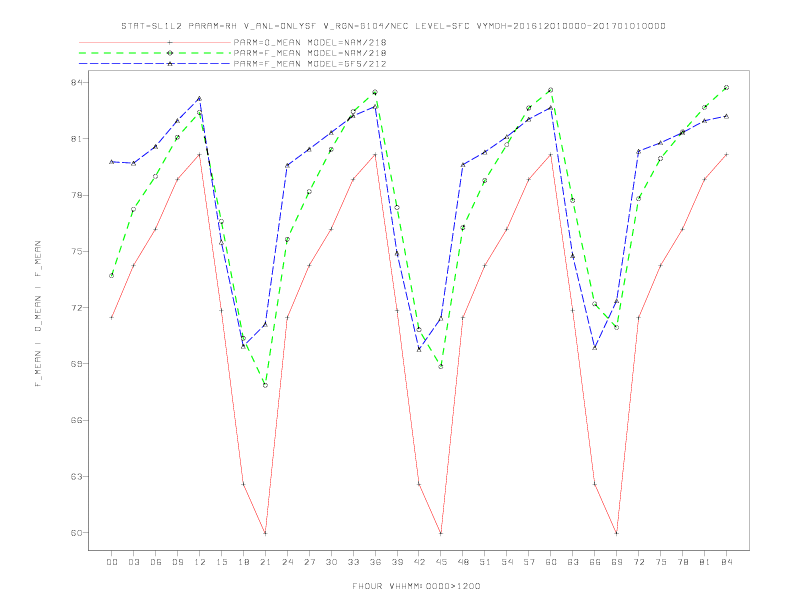Click x-axis hour label 66
792x612 pixels.
(595, 562)
